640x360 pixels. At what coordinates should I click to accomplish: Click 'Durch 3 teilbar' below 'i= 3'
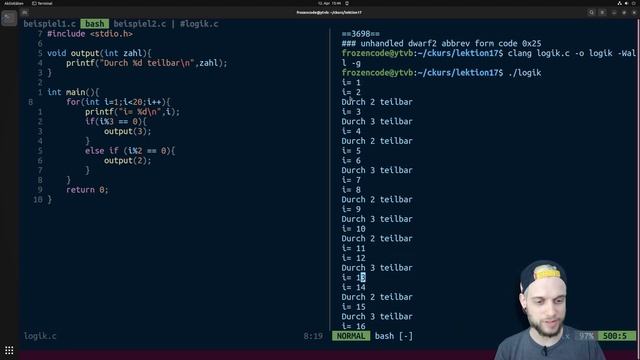[x=377, y=122]
